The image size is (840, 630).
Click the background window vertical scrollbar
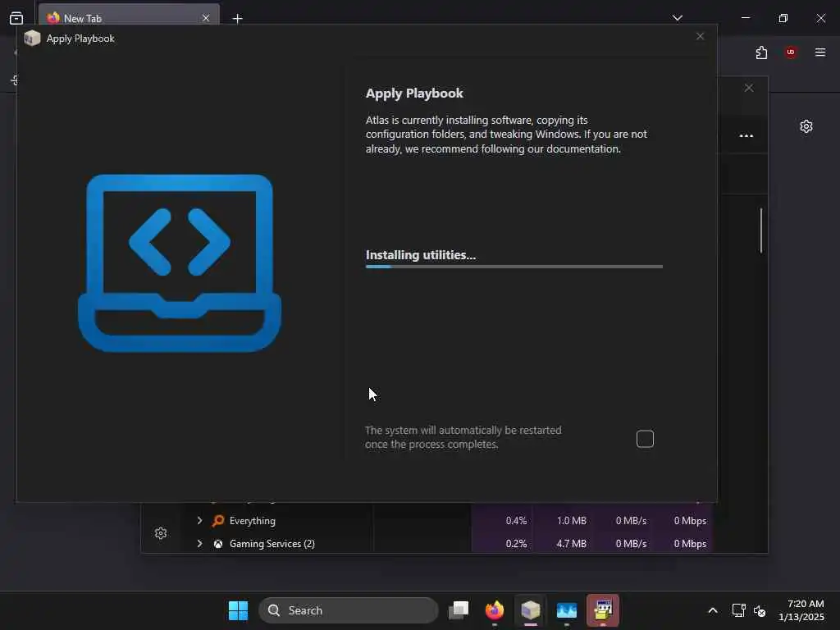pos(760,231)
